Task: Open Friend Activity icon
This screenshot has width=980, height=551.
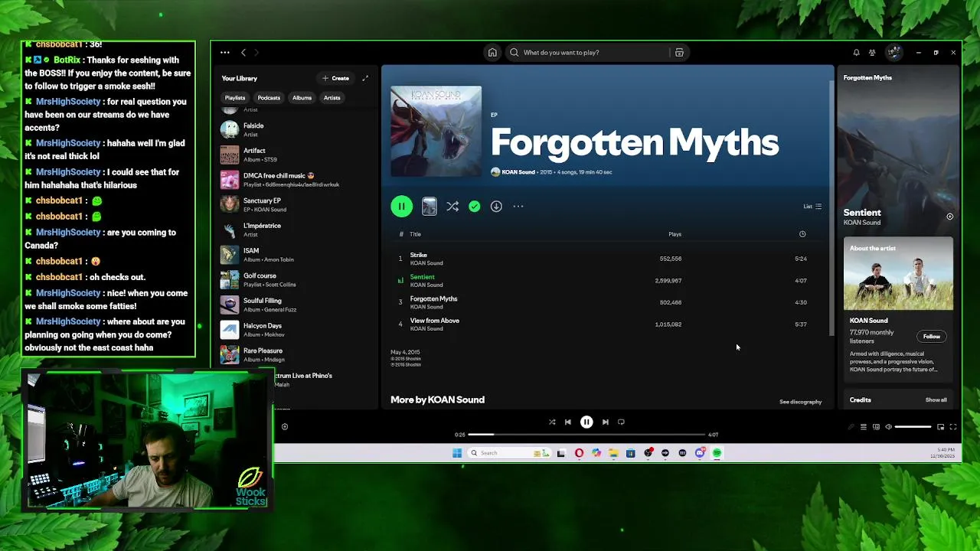Action: 872,53
